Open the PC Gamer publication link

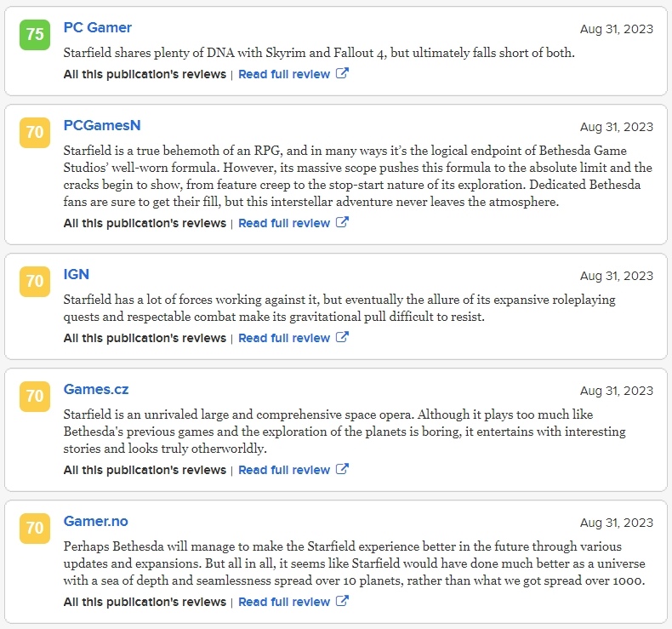click(x=98, y=27)
